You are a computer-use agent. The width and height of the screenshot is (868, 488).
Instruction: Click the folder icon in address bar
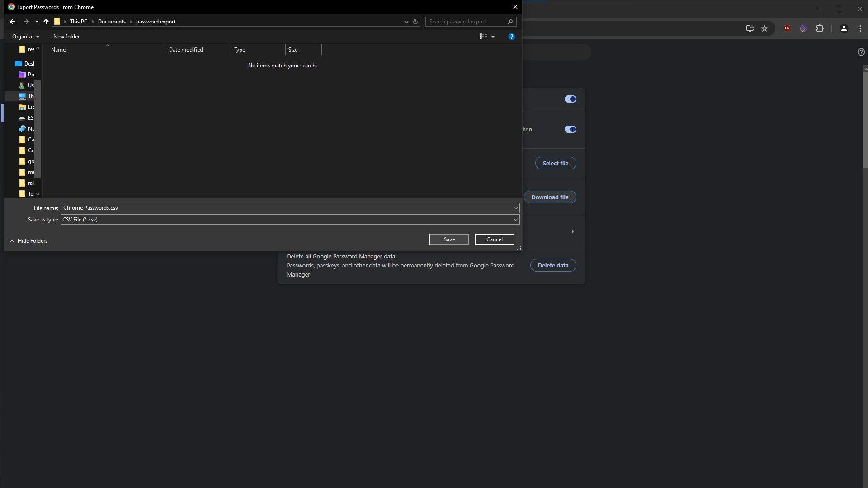[57, 22]
